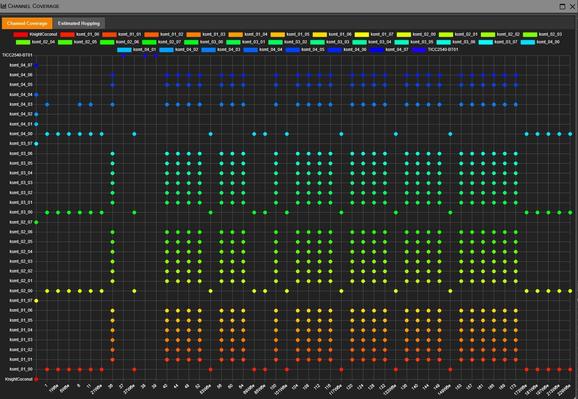The image size is (578, 399).
Task: Open the Estimated Hopping tab
Action: (x=79, y=23)
